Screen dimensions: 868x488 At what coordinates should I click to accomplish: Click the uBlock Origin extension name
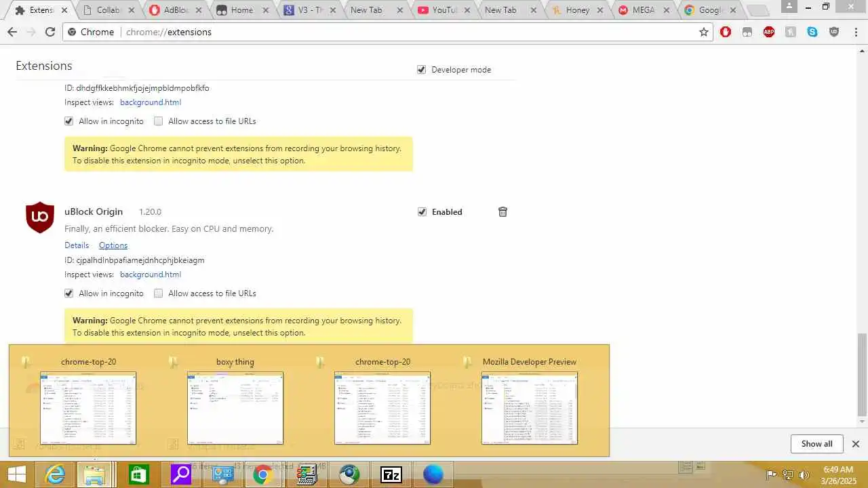[x=94, y=212]
